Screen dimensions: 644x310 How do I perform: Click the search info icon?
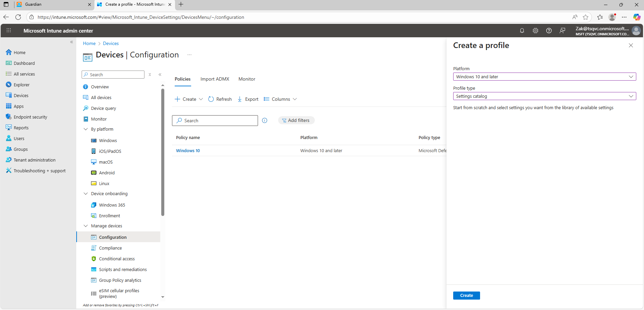coord(265,121)
